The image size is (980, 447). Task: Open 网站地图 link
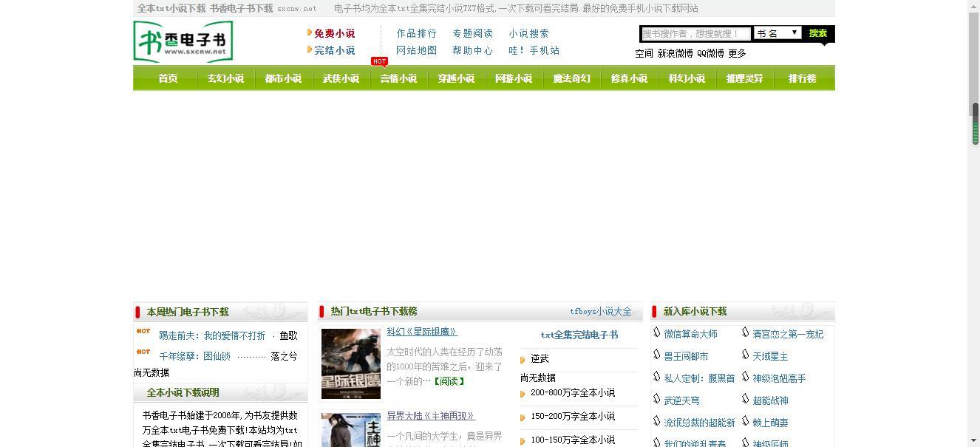tap(417, 50)
